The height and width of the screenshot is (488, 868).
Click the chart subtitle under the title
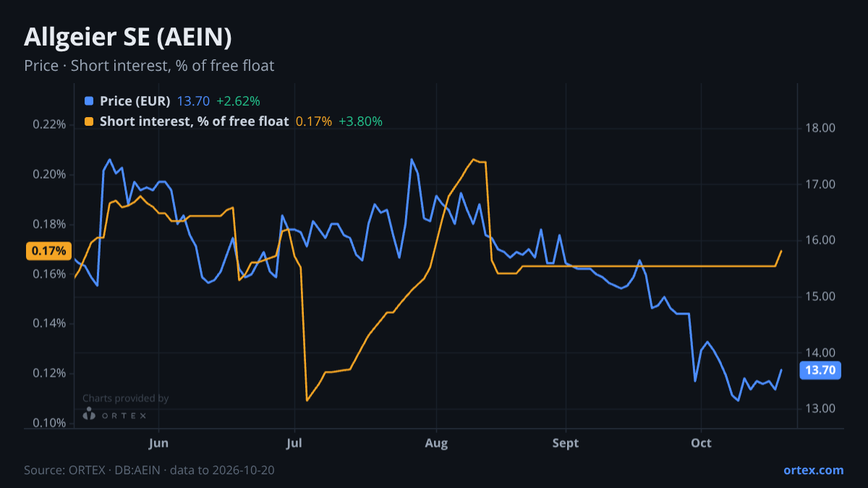(x=149, y=66)
